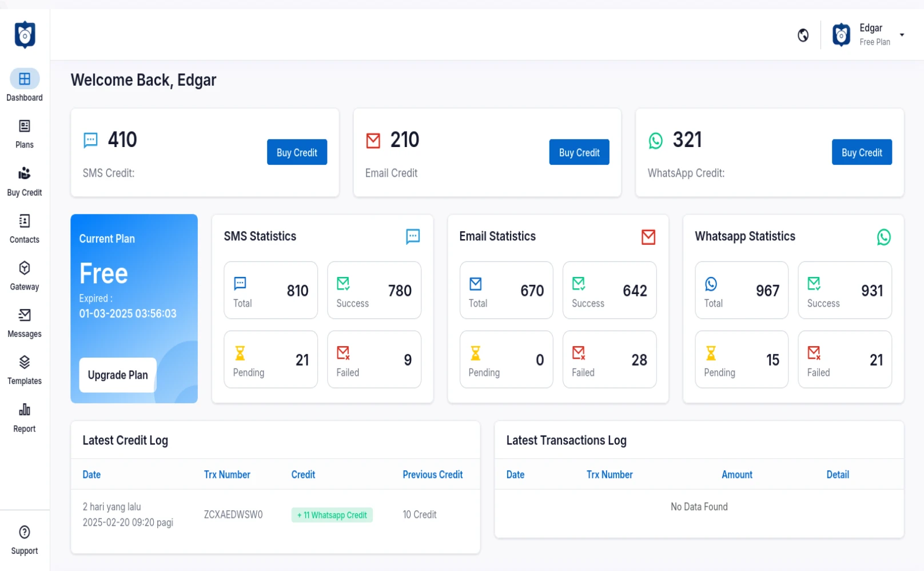924x571 pixels.
Task: Open the Report chart icon
Action: coord(25,410)
